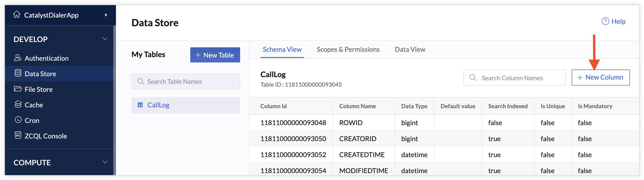Open the CatalystDialerApp project arrow menu
Viewport: 644px width, 180px height.
tap(106, 15)
